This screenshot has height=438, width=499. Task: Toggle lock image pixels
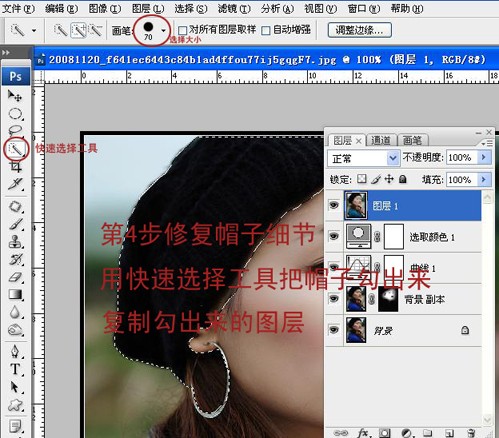[x=376, y=179]
